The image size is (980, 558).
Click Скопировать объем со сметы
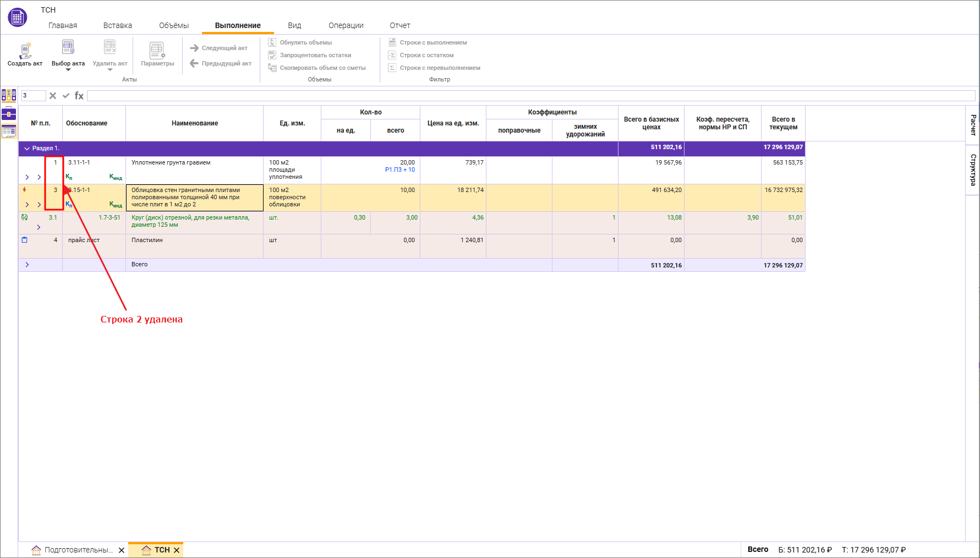(x=317, y=68)
